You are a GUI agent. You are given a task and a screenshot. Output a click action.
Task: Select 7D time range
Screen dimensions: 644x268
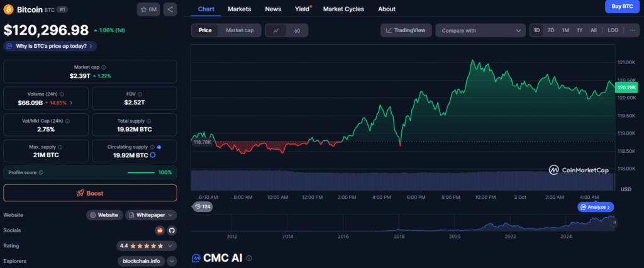click(x=551, y=30)
